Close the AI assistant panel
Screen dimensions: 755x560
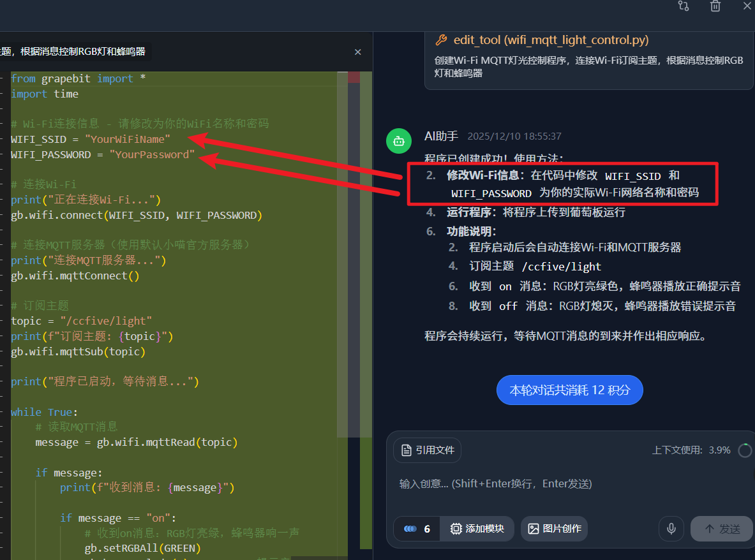pos(747,6)
